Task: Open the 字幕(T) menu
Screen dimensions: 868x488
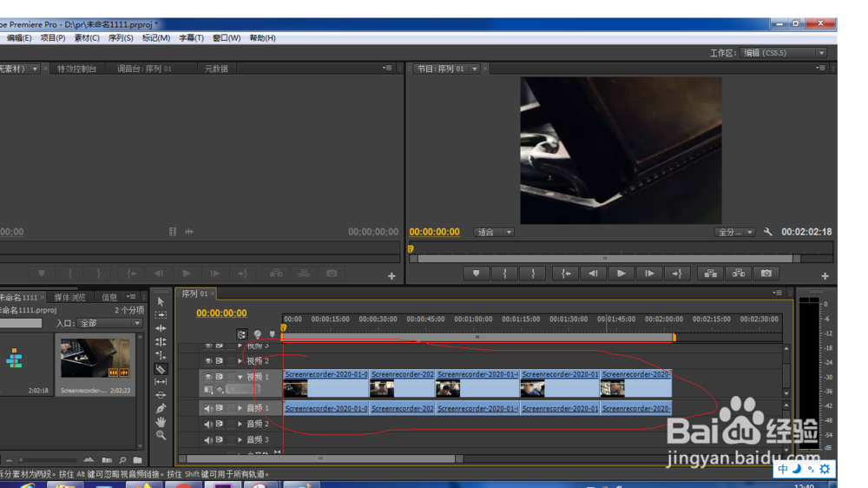Action: 191,37
